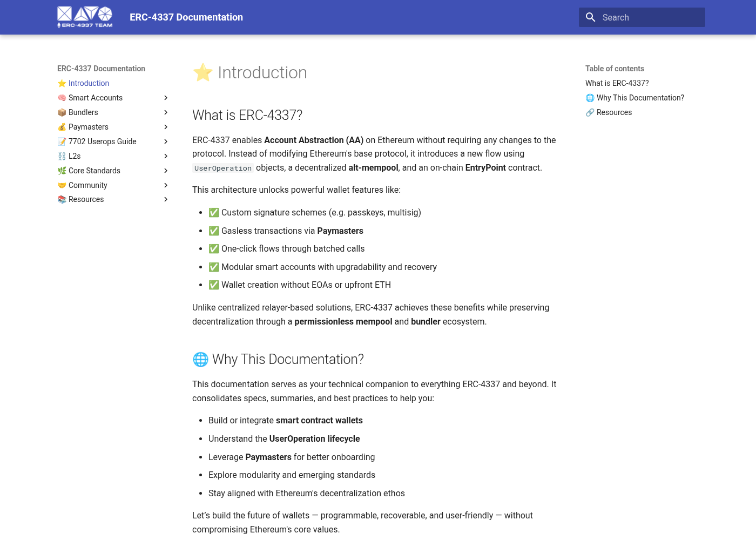Open Paymasters in the sidebar
This screenshot has height=540, width=756.
coord(83,127)
